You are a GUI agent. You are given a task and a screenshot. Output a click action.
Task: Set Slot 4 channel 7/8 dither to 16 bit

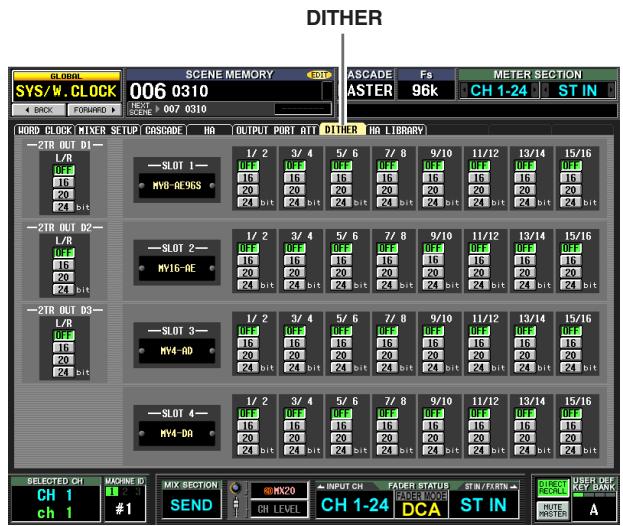[x=387, y=426]
